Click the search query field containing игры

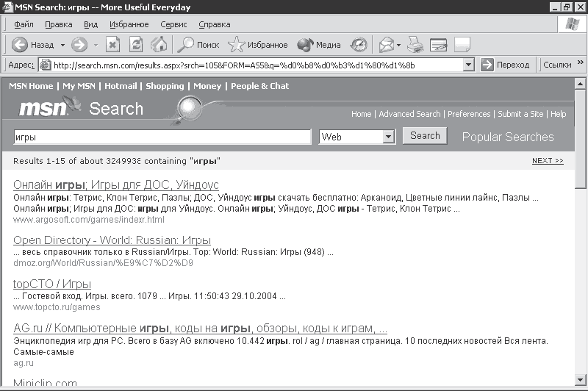click(x=162, y=137)
